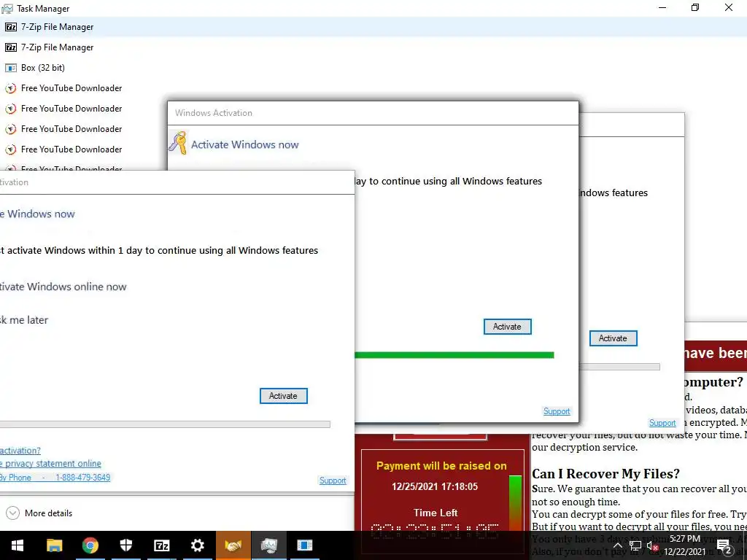Open Box app taskbar icon
Screen dimensions: 747x560
pyautogui.click(x=305, y=545)
